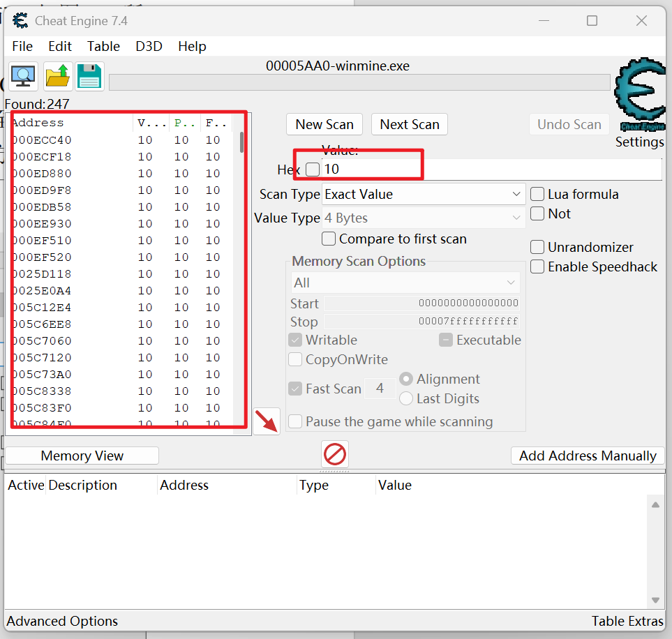
Task: Click the found-list scrollbar thumb
Action: point(241,142)
